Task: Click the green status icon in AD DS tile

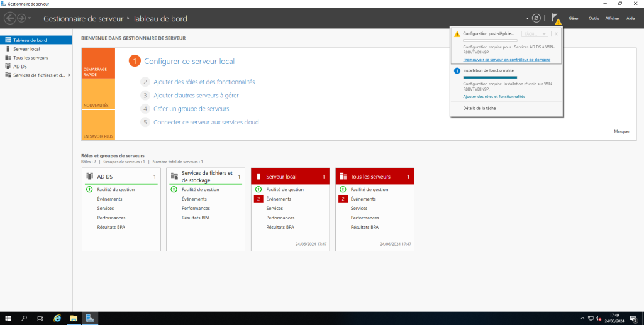Action: [89, 189]
